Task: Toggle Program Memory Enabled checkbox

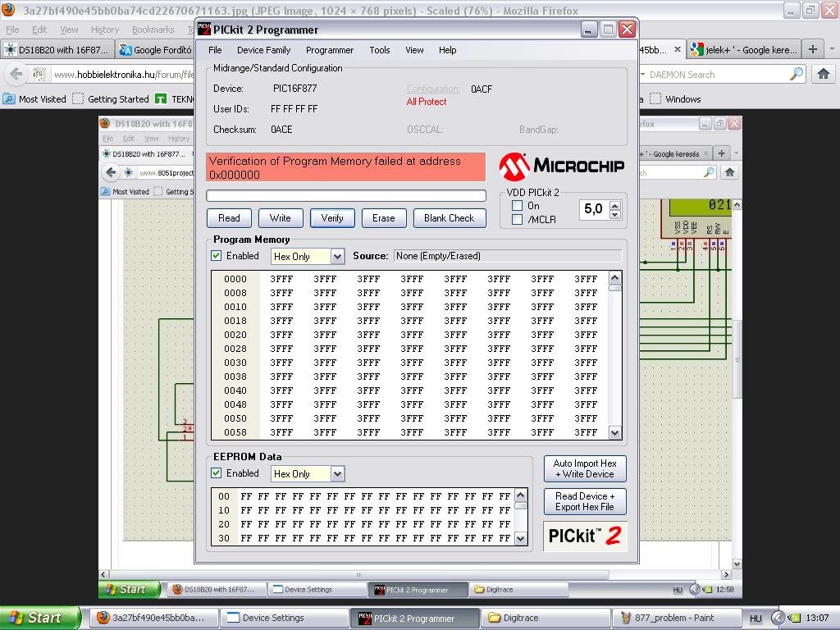Action: tap(217, 256)
